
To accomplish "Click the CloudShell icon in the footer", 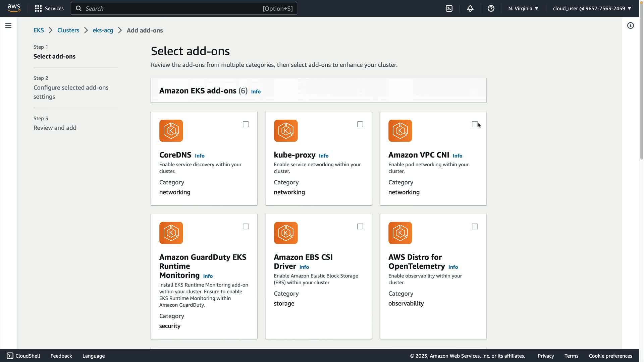I will coord(10,356).
